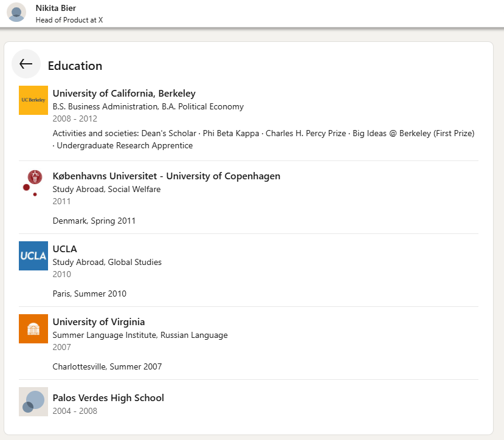Select Summer Language Institute, Russian Language text
This screenshot has width=504, height=440.
140,335
